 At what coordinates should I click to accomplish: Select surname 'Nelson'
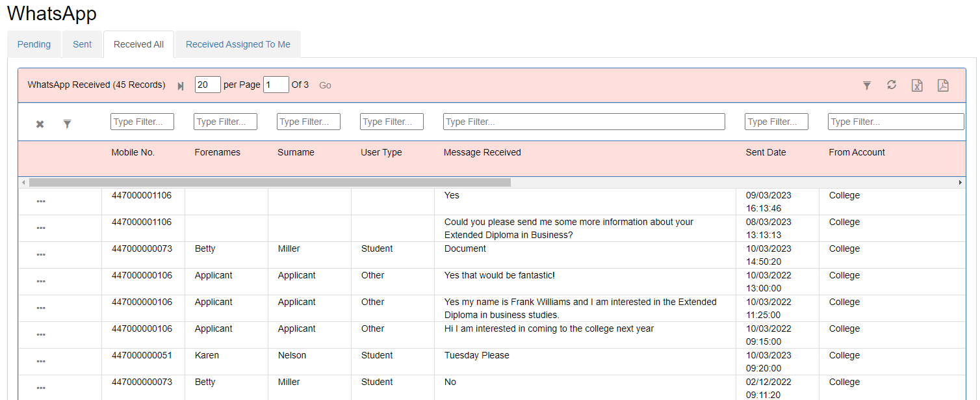[292, 355]
